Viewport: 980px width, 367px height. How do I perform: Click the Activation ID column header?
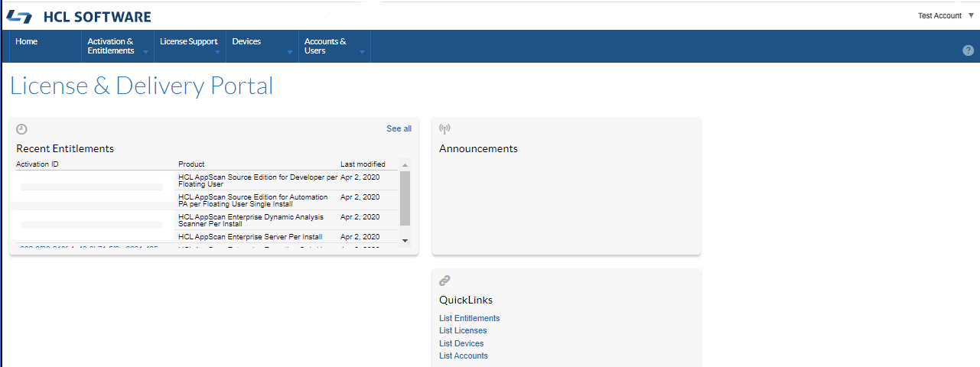(x=37, y=164)
